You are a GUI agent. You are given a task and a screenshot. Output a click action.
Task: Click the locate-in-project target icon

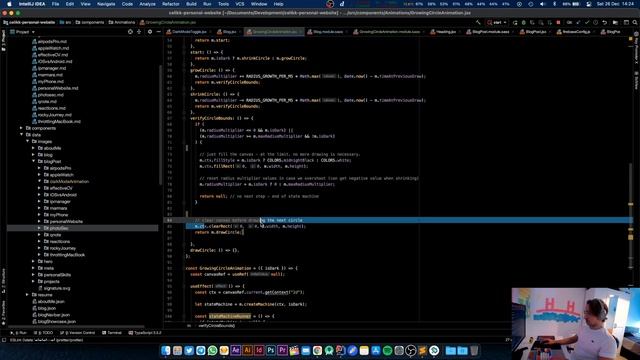pyautogui.click(x=130, y=31)
